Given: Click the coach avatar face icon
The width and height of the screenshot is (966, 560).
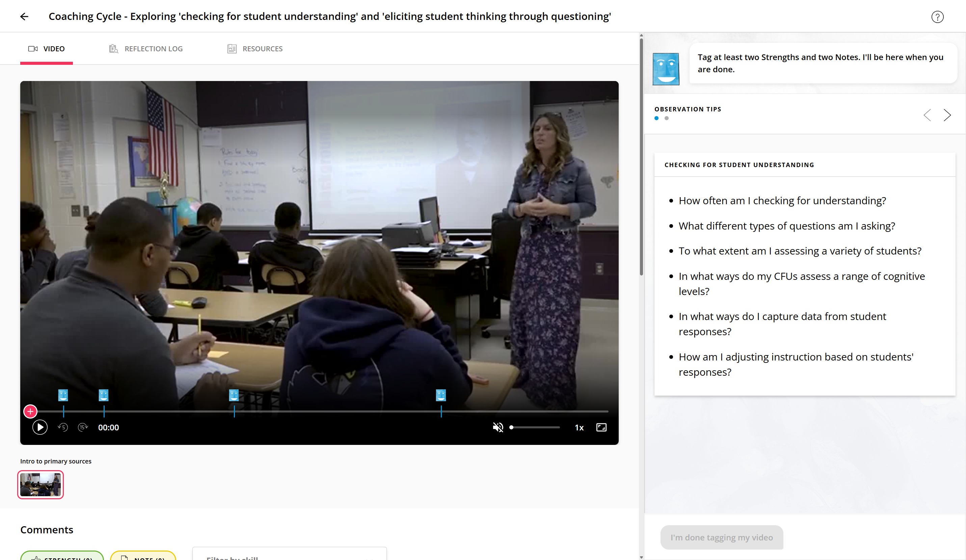Looking at the screenshot, I should click(x=666, y=69).
